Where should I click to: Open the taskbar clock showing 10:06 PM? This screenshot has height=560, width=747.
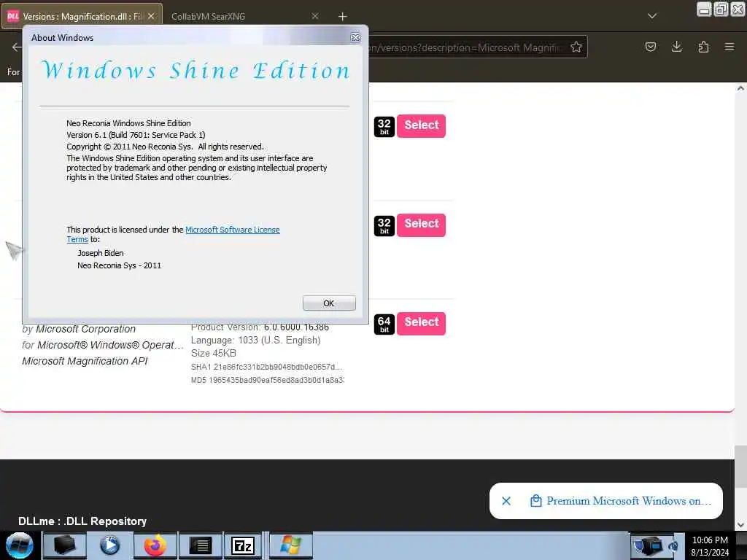pos(710,545)
